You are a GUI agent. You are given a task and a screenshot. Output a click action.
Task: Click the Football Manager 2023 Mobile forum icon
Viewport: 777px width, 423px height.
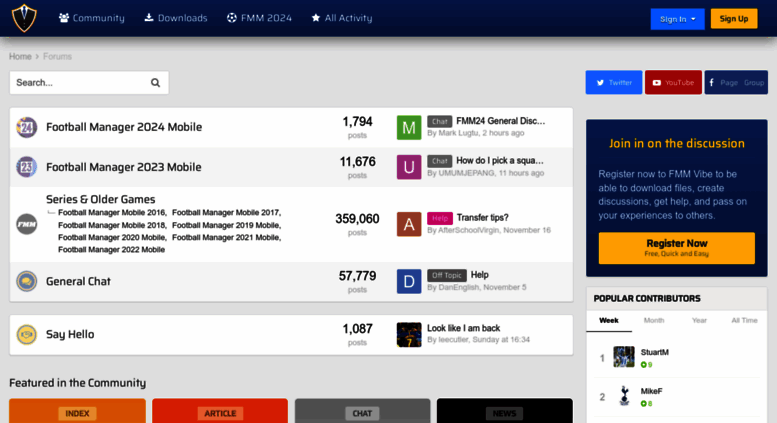pos(27,167)
